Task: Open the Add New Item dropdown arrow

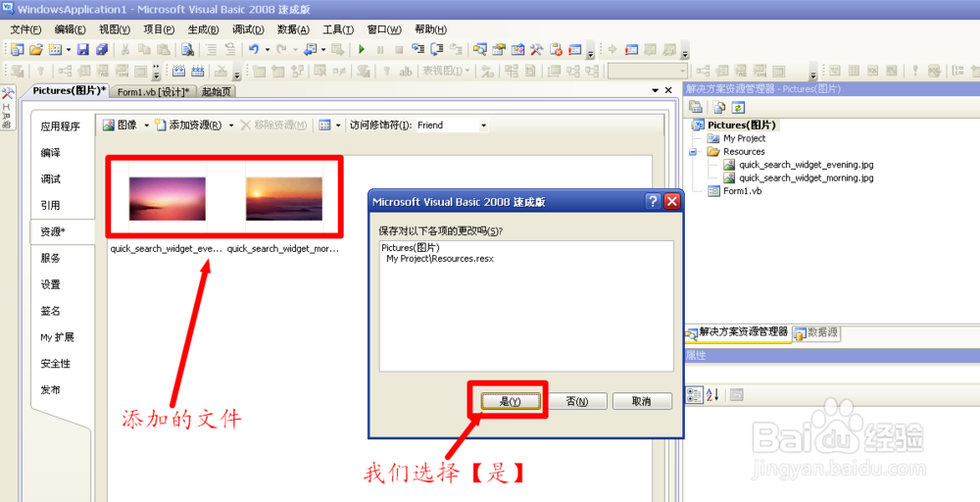Action: coord(68,49)
